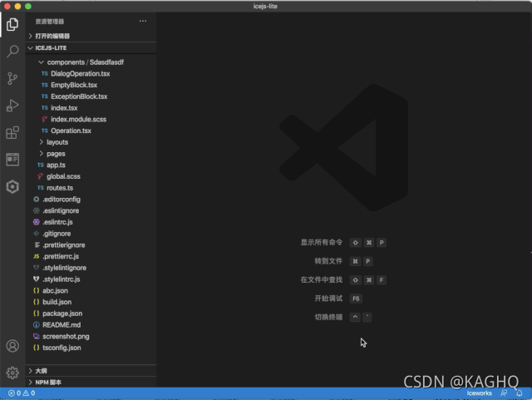Open the Extensions view
532x400 pixels.
12,132
